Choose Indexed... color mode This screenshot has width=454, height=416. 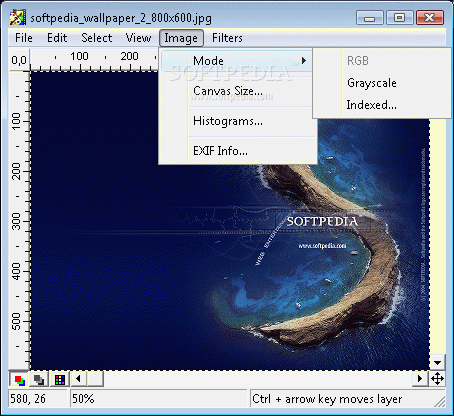(x=382, y=105)
